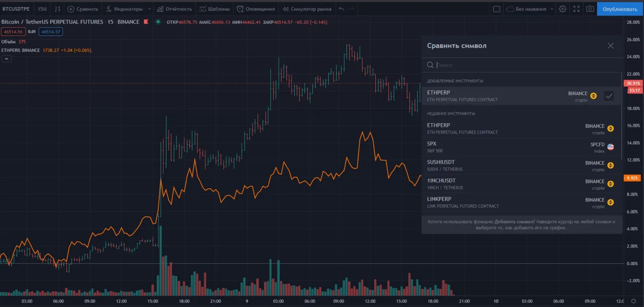The width and height of the screenshot is (644, 307).
Task: Select the ETHPERP, BINANCE legend label
Action: (x=21, y=50)
